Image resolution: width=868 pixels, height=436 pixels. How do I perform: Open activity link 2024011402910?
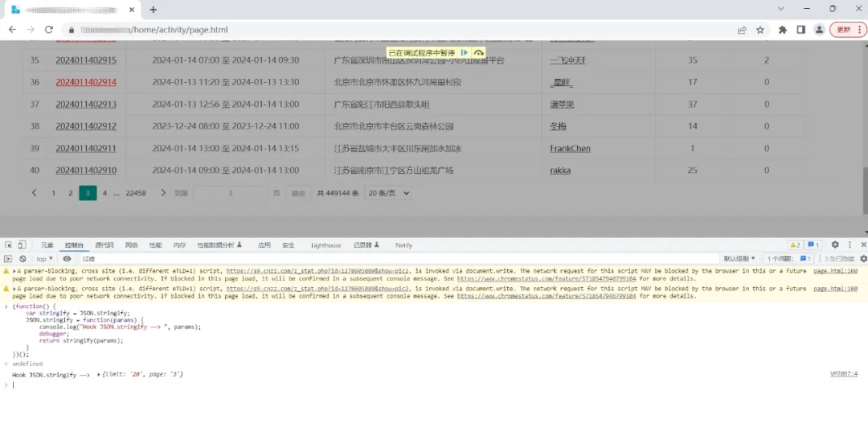point(86,170)
